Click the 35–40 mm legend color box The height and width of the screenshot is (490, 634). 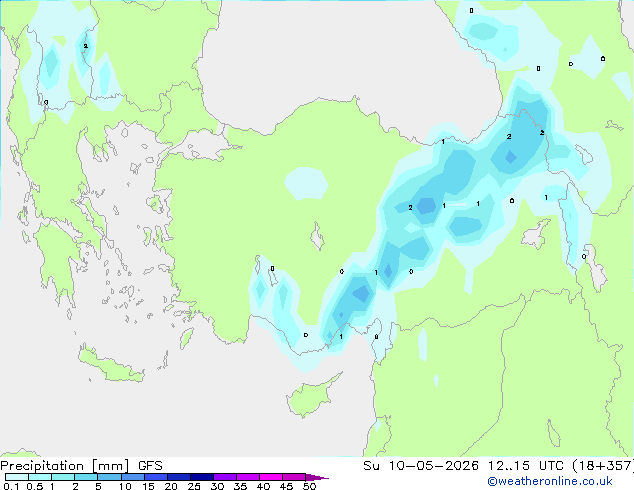(x=248, y=477)
